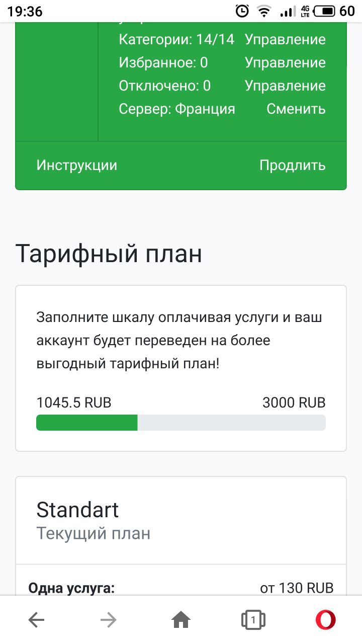This screenshot has height=644, width=362.
Task: Open the tabs switcher icon
Action: pos(253,620)
